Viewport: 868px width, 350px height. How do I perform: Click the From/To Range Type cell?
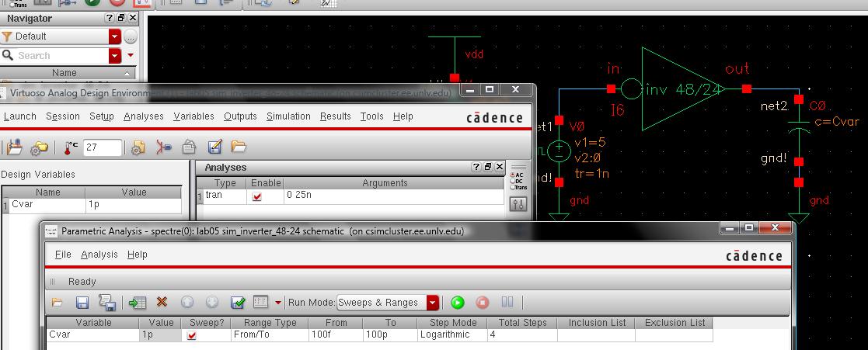click(270, 334)
